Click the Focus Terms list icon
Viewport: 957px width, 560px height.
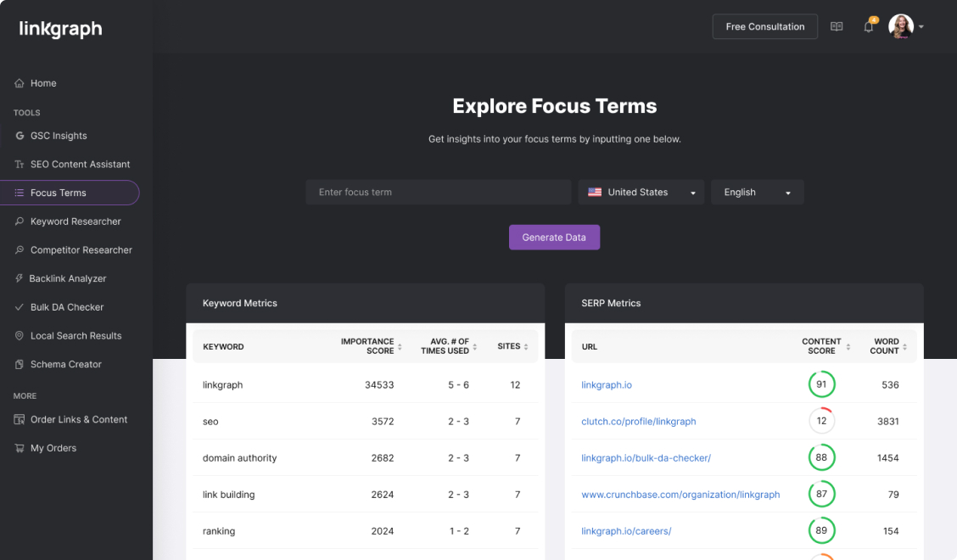[19, 193]
